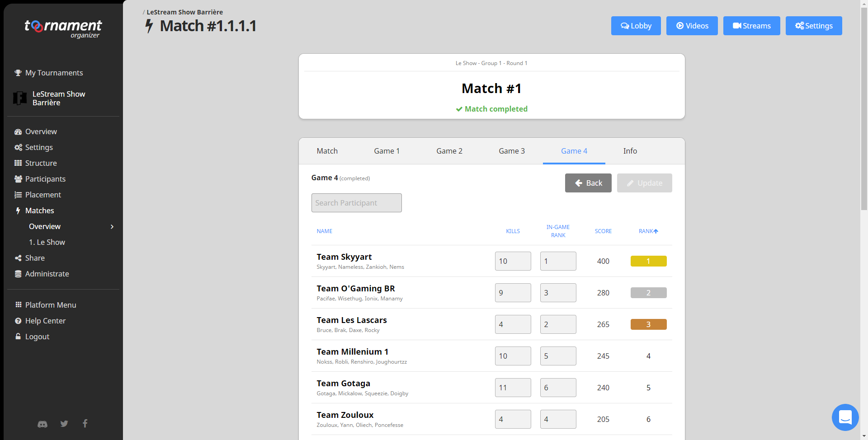Focus the Search Participant field
The image size is (868, 440).
click(x=357, y=203)
